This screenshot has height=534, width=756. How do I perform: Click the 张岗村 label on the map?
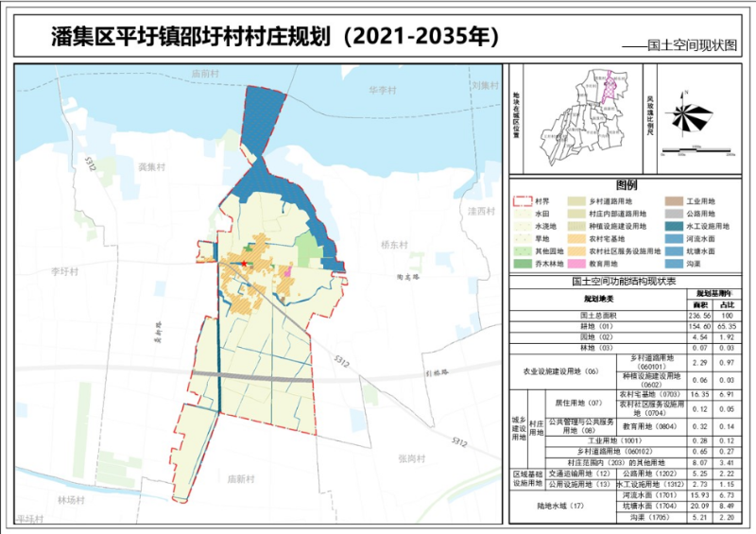point(412,458)
